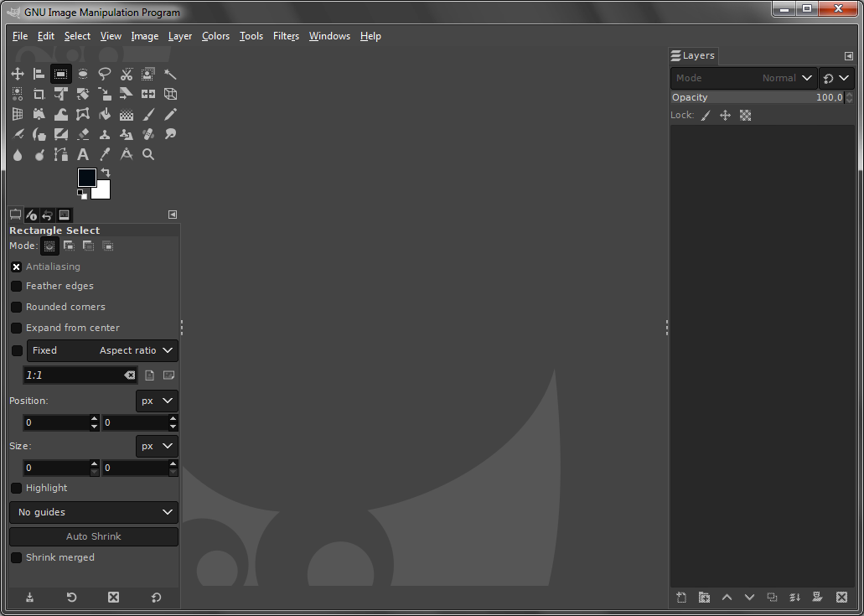Select the Gradient tool
The image size is (864, 616).
tap(127, 114)
